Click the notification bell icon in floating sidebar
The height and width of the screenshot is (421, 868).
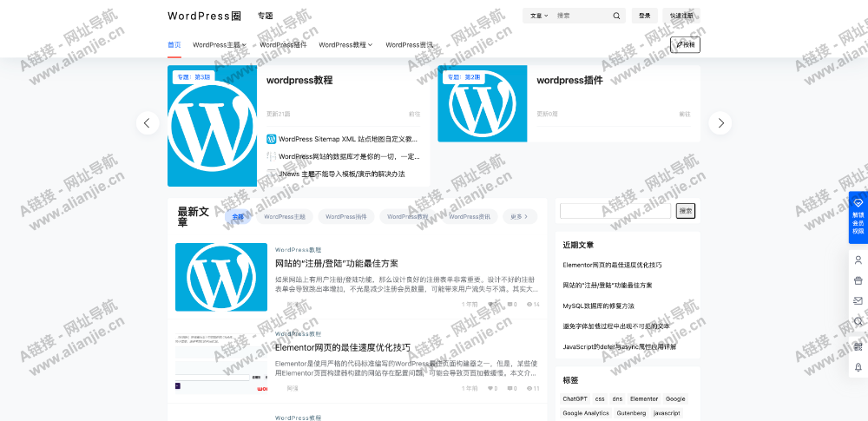point(858,366)
